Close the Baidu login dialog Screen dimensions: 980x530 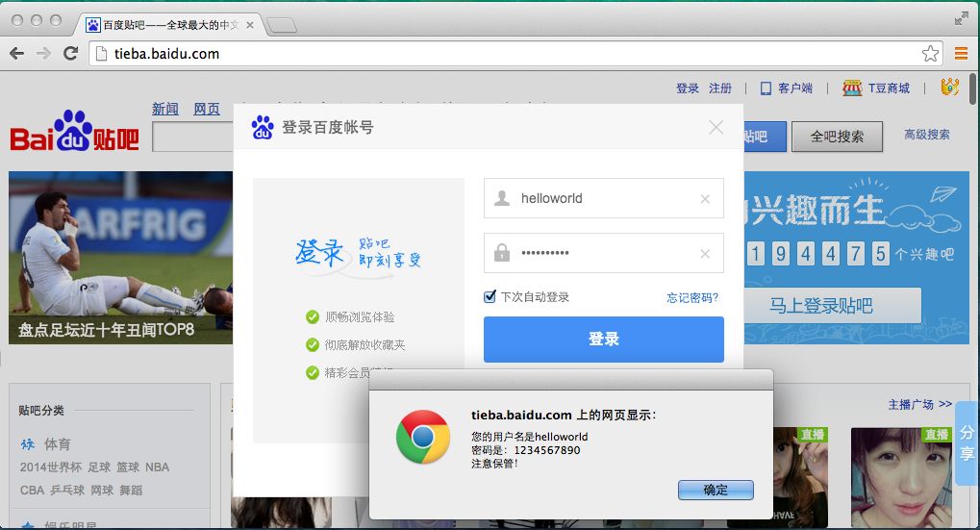pos(716,127)
